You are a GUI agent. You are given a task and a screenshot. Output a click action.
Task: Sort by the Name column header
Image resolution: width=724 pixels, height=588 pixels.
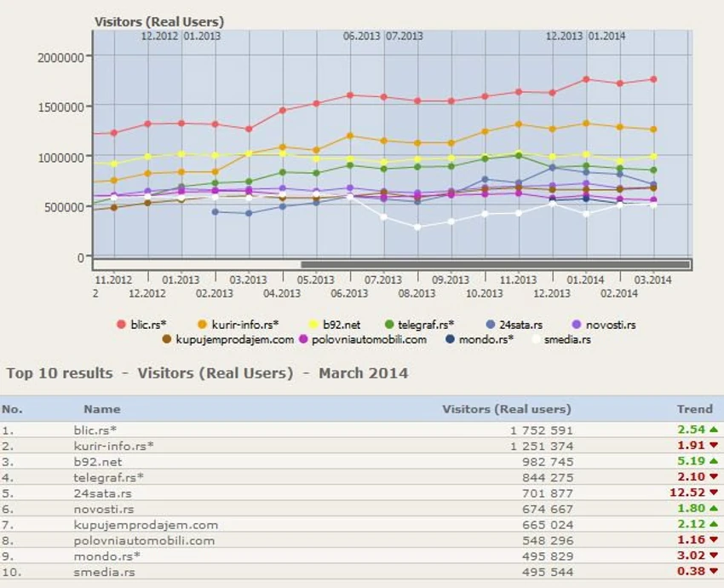[102, 409]
